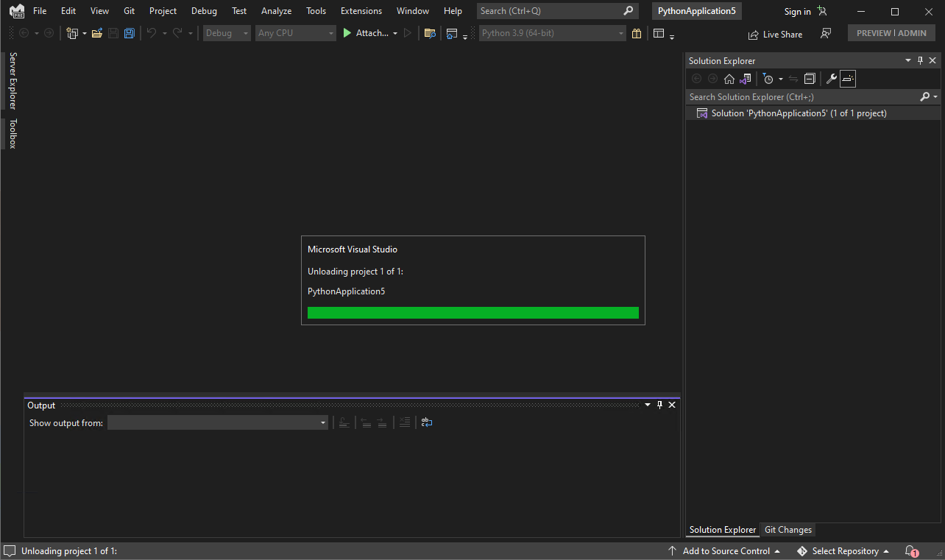
Task: Toggle word wrap in Output panel
Action: point(427,422)
